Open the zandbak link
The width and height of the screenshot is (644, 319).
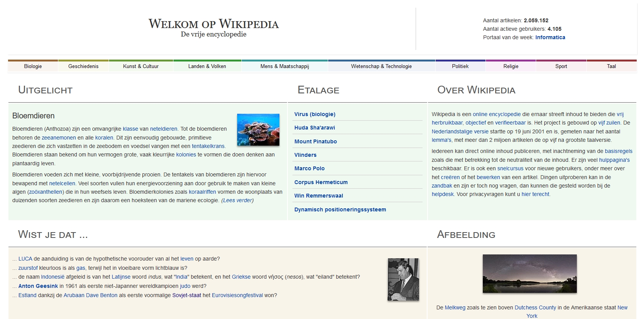tap(442, 186)
